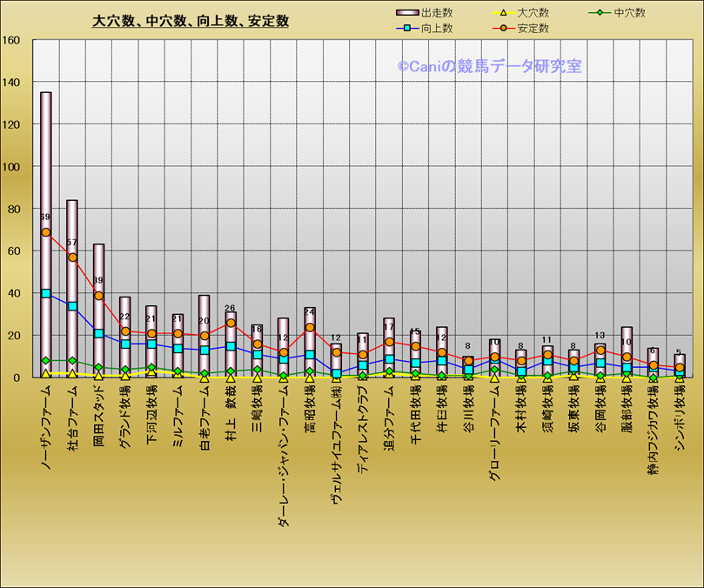
Task: Click the 出走数 bar icon in the legend
Action: (407, 13)
